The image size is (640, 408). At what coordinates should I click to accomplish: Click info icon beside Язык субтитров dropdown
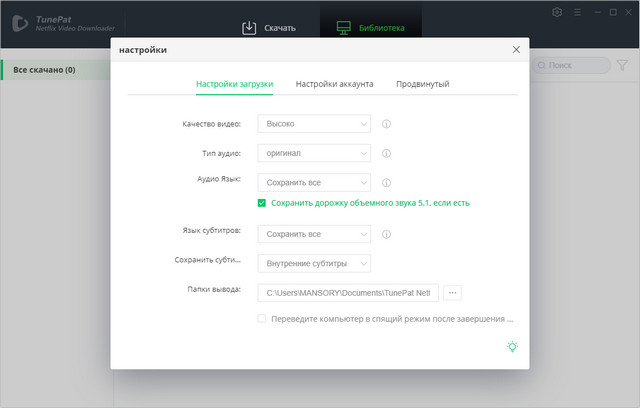click(x=386, y=234)
